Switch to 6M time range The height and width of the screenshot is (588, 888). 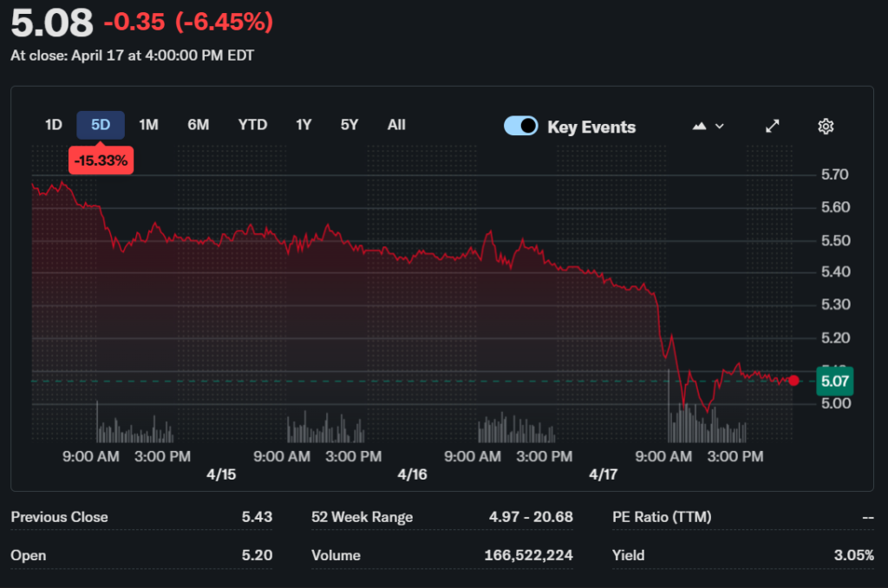tap(198, 125)
